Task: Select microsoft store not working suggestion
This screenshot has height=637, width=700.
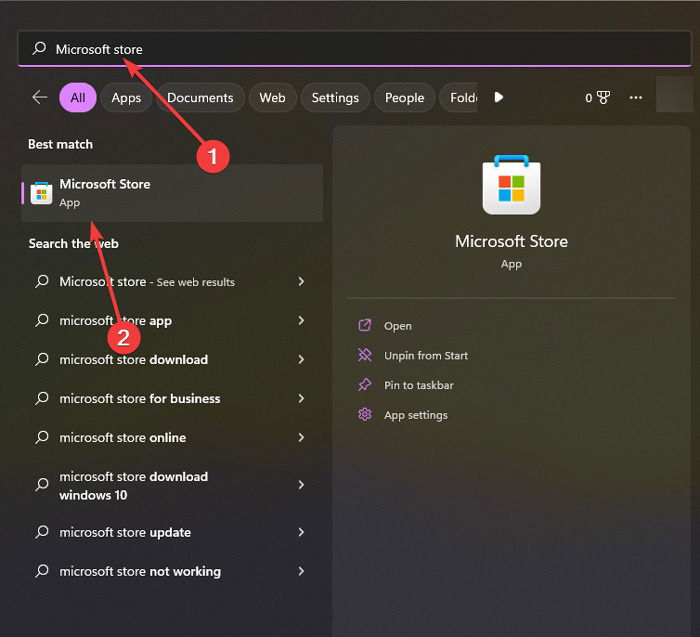Action: tap(172, 571)
